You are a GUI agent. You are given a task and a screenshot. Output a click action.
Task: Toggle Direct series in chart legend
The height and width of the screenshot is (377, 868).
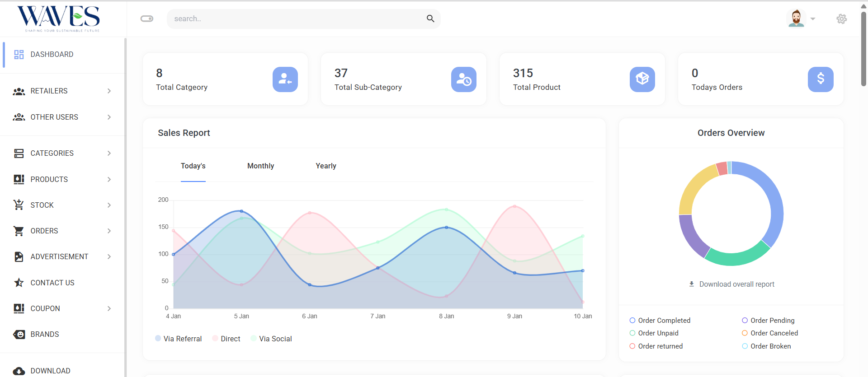pos(226,339)
